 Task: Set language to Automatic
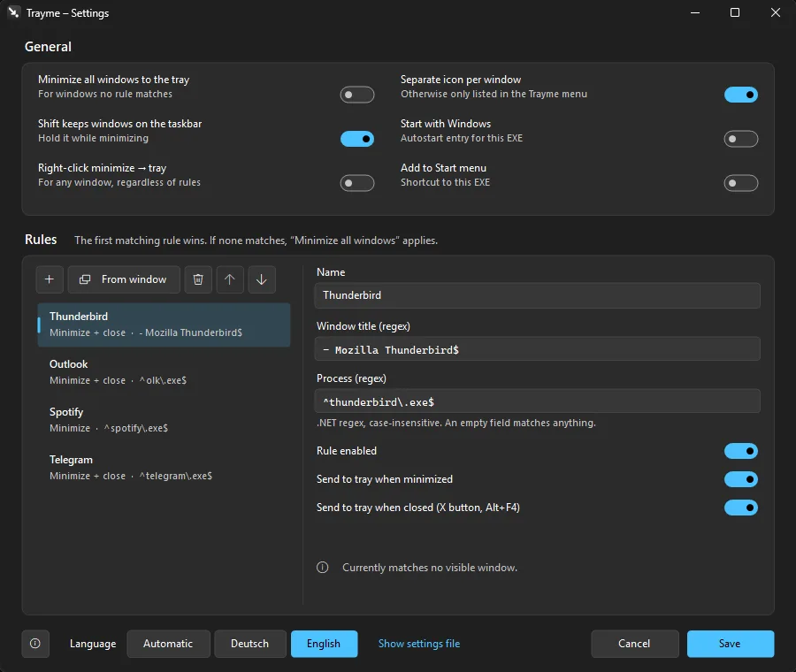pyautogui.click(x=168, y=644)
